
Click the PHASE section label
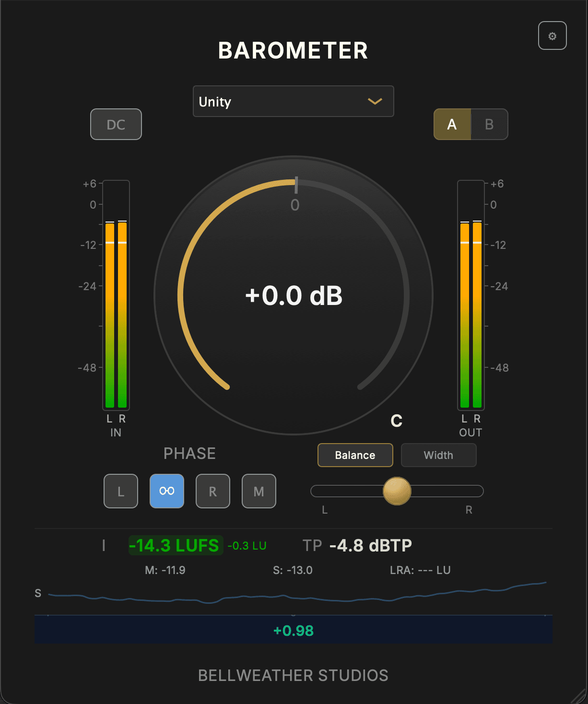point(190,454)
